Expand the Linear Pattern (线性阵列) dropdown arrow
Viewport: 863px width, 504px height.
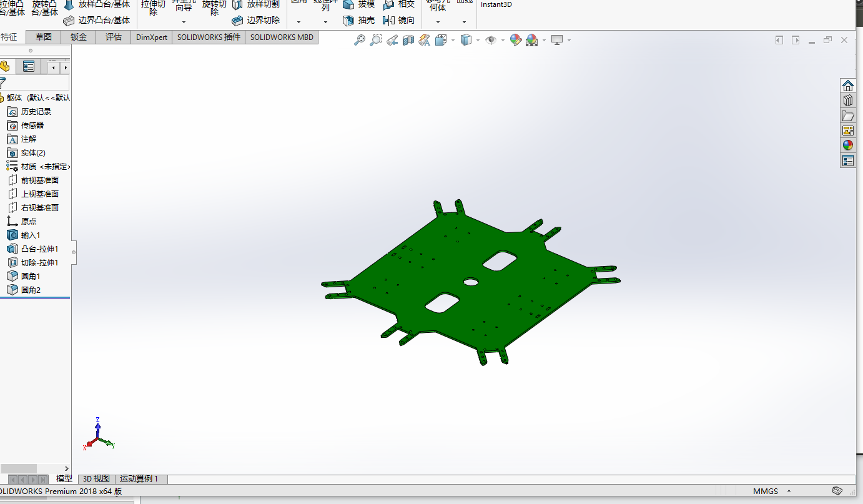(x=325, y=22)
